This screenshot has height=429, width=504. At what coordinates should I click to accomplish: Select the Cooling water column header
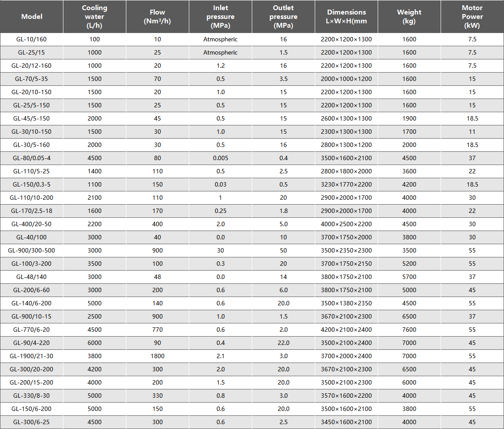tap(95, 17)
